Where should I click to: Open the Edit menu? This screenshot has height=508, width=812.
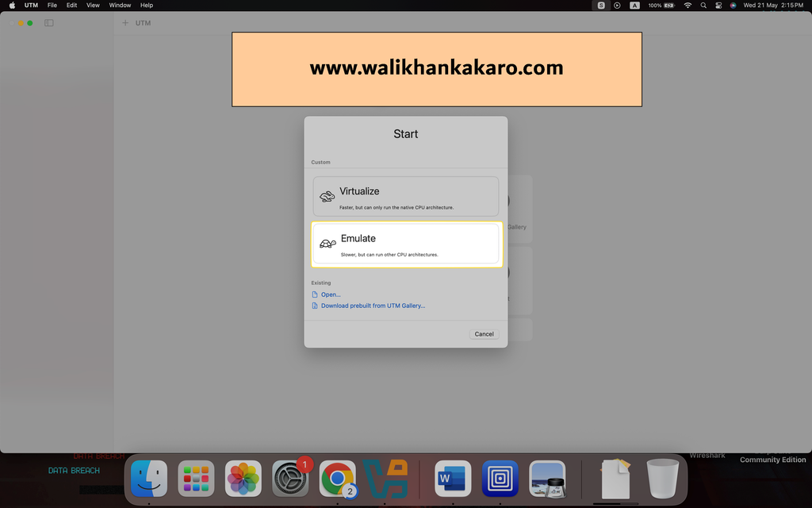click(71, 6)
